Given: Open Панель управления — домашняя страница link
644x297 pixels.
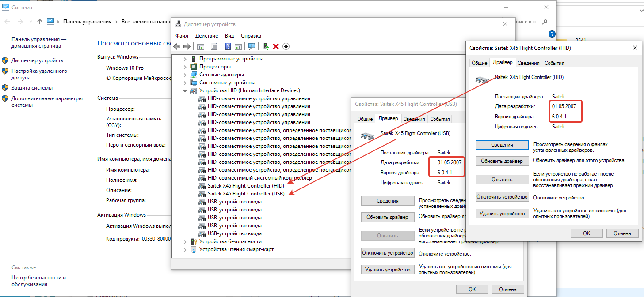Looking at the screenshot, I should click(39, 42).
